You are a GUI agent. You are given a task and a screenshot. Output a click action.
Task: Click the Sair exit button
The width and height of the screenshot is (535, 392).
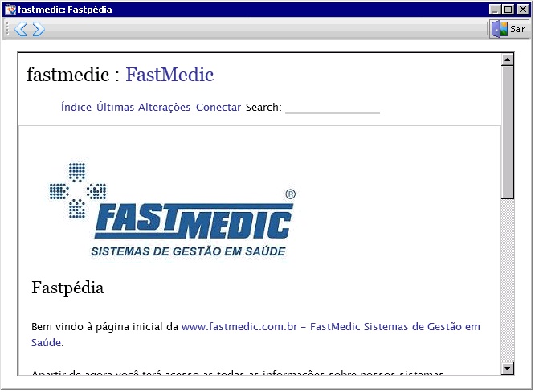pos(508,29)
